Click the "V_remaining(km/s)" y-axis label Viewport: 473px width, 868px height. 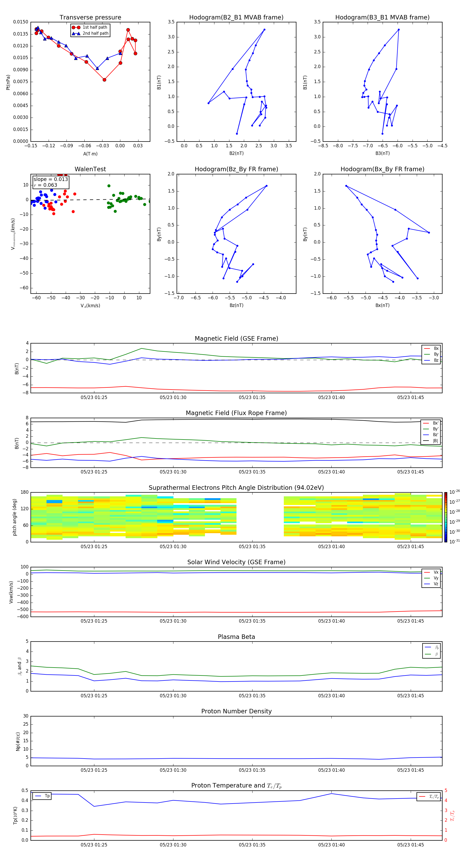click(x=13, y=234)
